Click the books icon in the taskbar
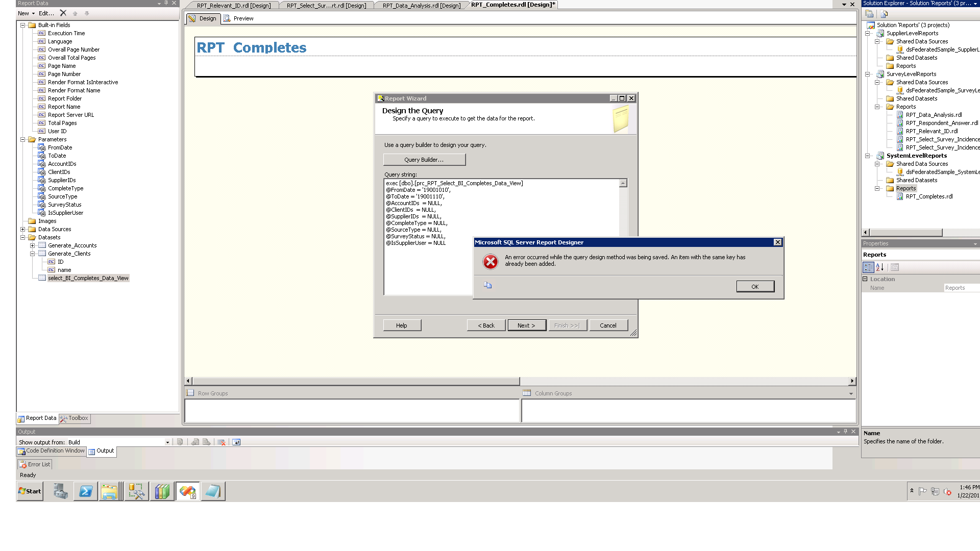 pyautogui.click(x=162, y=491)
